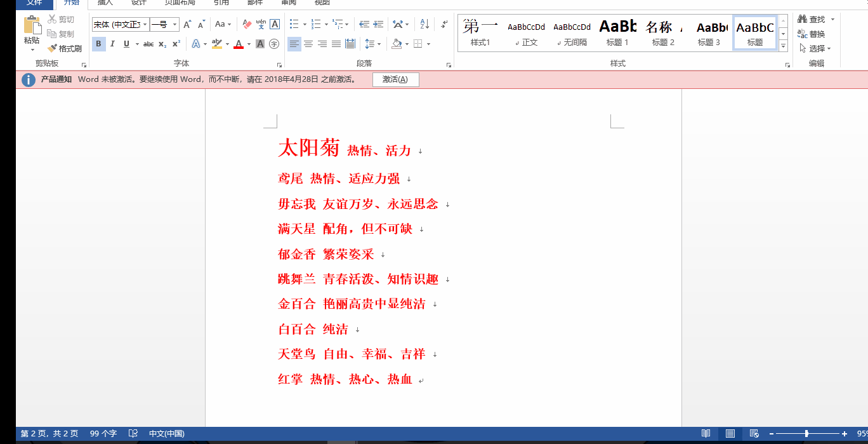Open the Enclose Characters (circled 字) tool
The height and width of the screenshot is (444, 868).
[x=274, y=44]
